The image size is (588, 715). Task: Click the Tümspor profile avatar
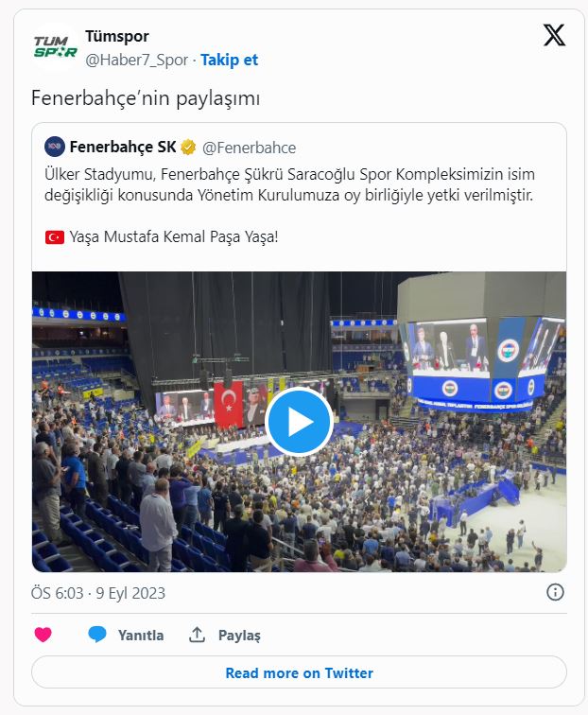(55, 47)
